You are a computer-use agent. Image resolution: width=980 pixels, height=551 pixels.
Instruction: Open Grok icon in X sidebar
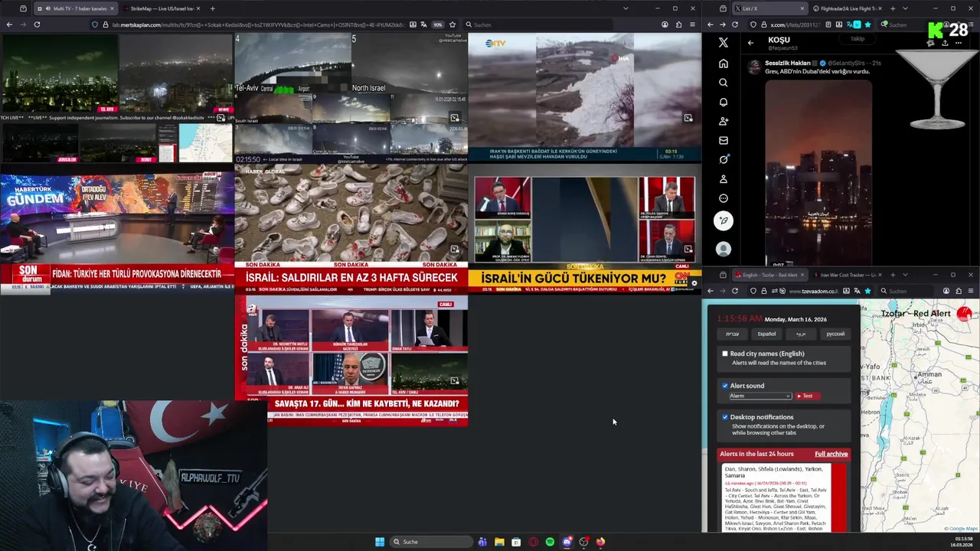pos(724,159)
